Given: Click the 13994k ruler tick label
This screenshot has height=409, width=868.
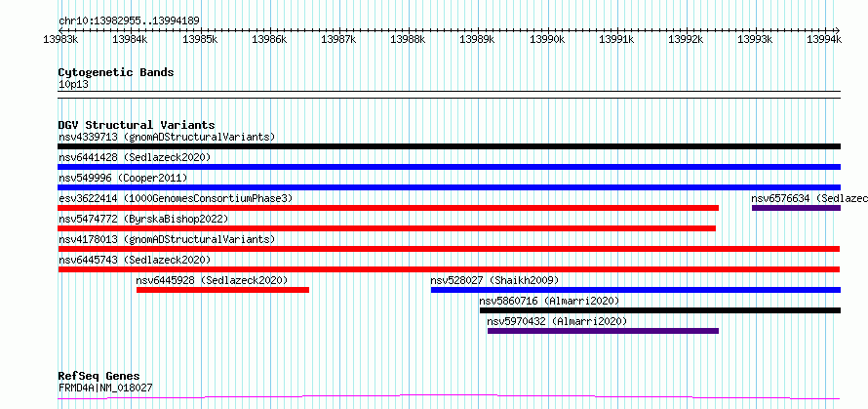Looking at the screenshot, I should [x=825, y=39].
